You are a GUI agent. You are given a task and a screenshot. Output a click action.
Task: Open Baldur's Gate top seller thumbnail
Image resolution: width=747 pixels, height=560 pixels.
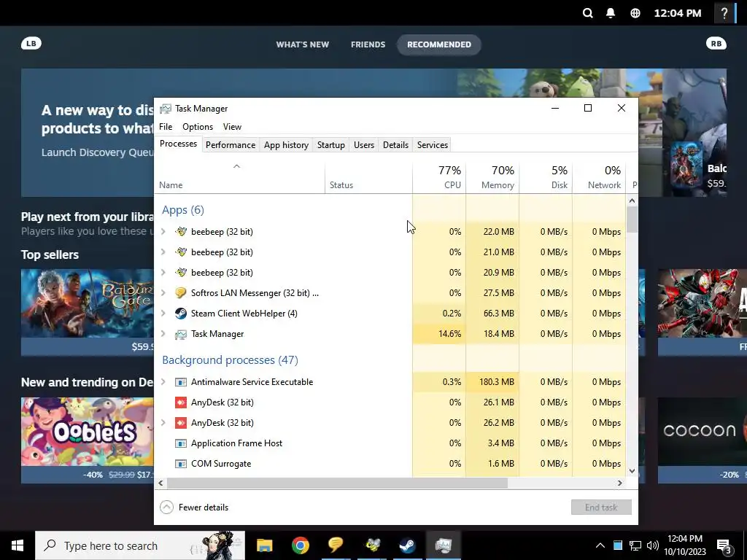point(88,303)
